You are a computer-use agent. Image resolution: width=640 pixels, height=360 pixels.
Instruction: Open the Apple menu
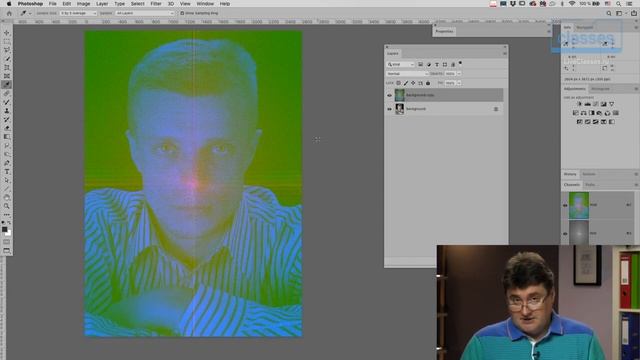click(9, 4)
